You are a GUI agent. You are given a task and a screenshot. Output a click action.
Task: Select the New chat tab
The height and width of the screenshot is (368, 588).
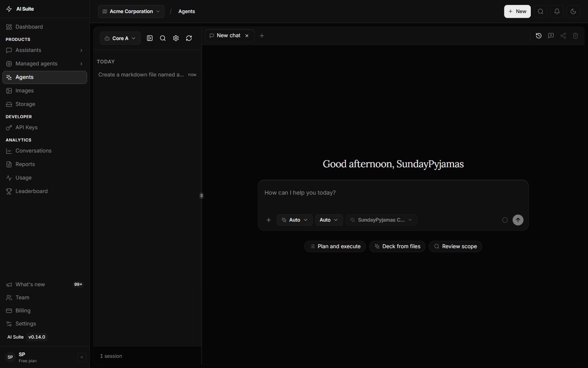(229, 36)
